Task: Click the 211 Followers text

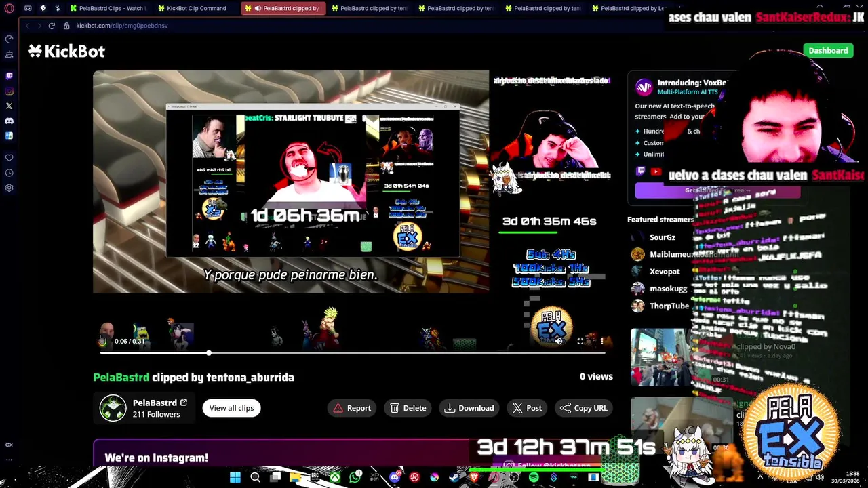Action: [156, 414]
